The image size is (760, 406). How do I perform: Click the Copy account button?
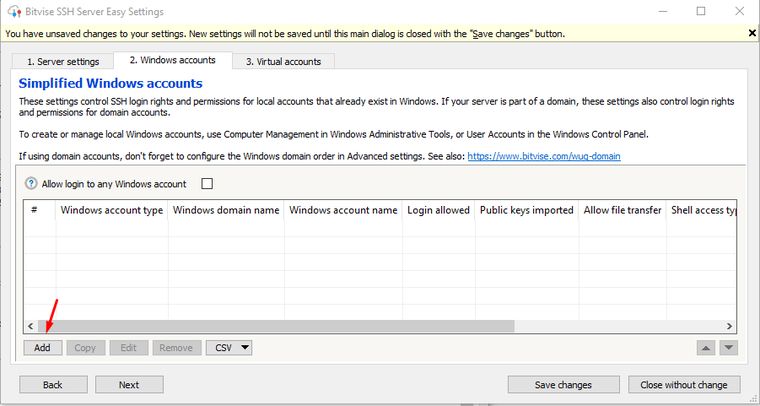(85, 347)
